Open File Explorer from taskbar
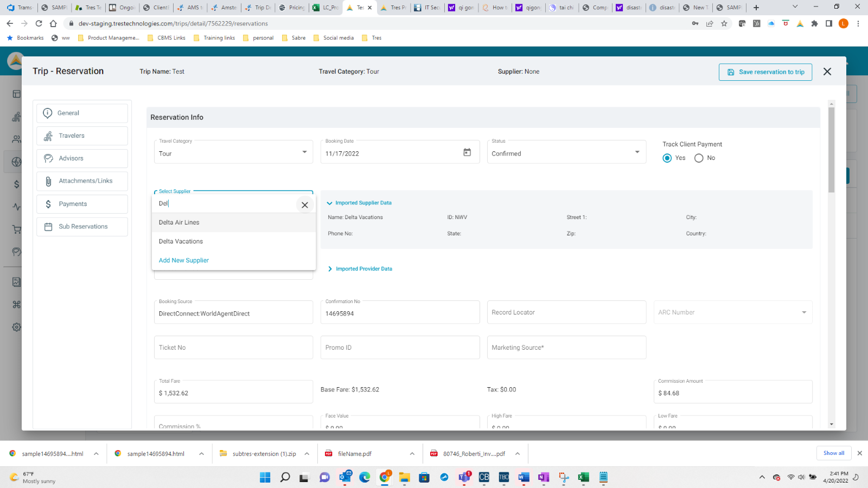 [x=404, y=477]
